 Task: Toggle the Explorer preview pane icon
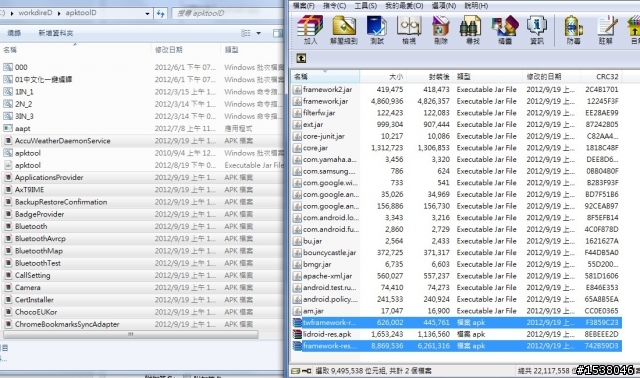tap(278, 33)
